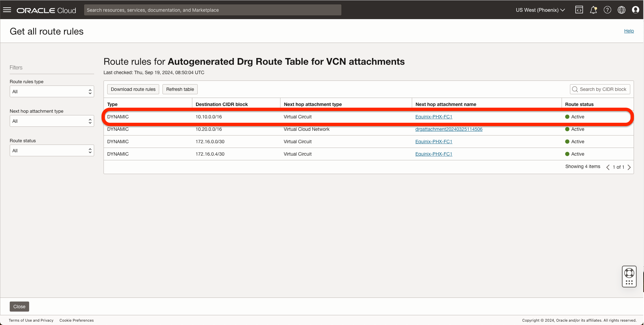Screen dimensions: 644x325
Task: Open the Route status filter dropdown
Action: click(52, 151)
